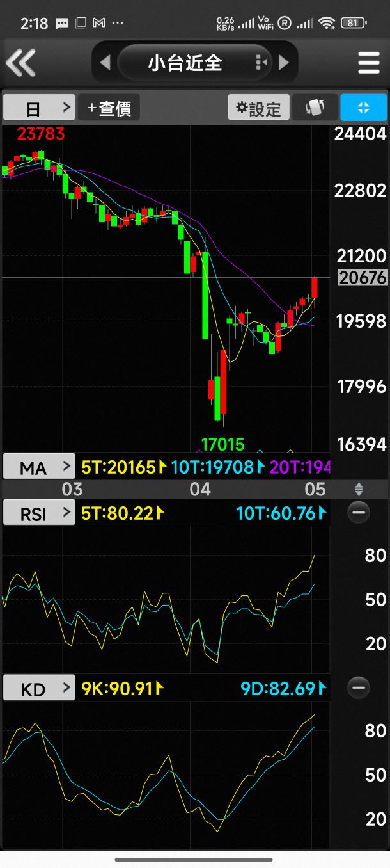The width and height of the screenshot is (390, 868).
Task: Open the 小台近全 symbol title
Action: click(185, 62)
